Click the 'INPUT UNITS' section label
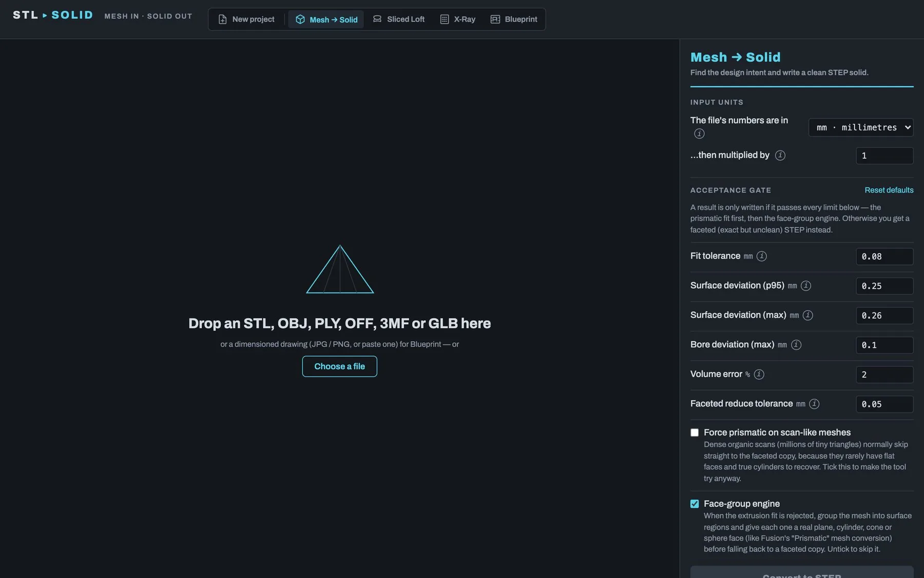The width and height of the screenshot is (924, 578). pos(717,102)
